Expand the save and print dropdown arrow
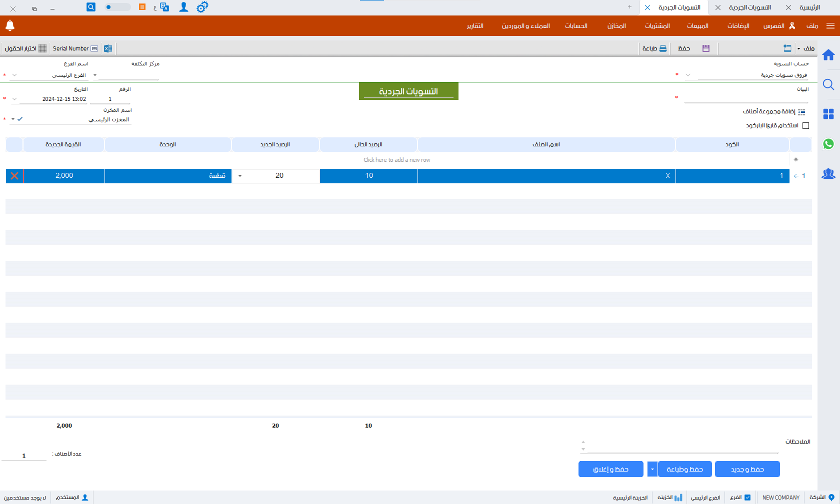The width and height of the screenshot is (840, 504). click(652, 469)
